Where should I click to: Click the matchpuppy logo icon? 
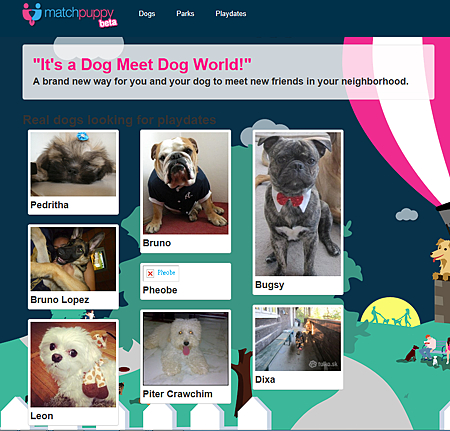click(x=32, y=14)
